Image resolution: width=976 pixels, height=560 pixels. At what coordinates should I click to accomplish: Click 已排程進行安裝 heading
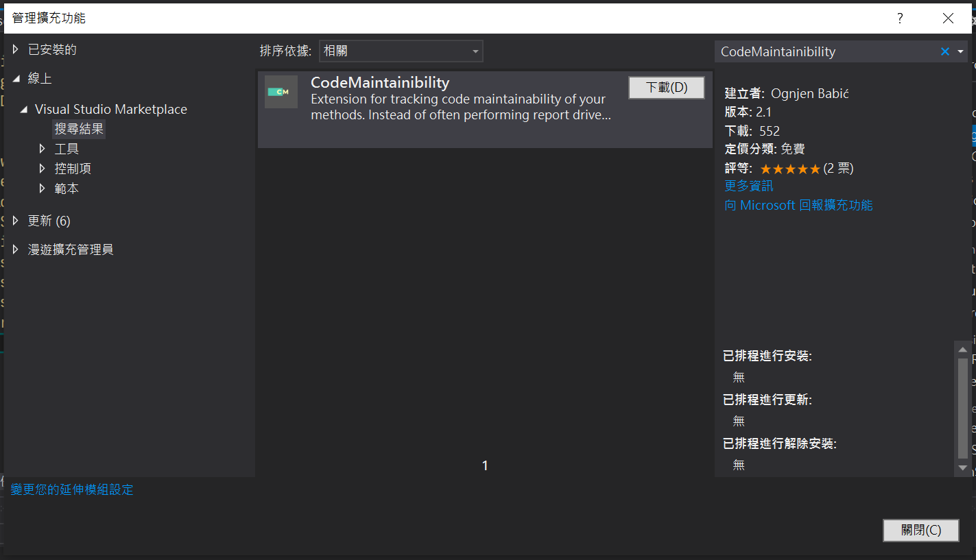coord(767,356)
